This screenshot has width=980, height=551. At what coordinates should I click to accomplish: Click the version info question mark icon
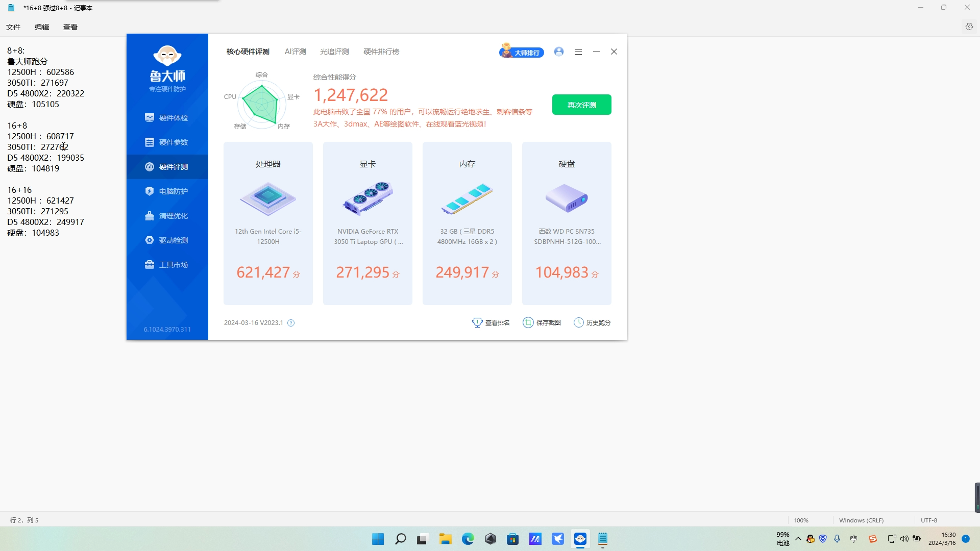pos(291,323)
